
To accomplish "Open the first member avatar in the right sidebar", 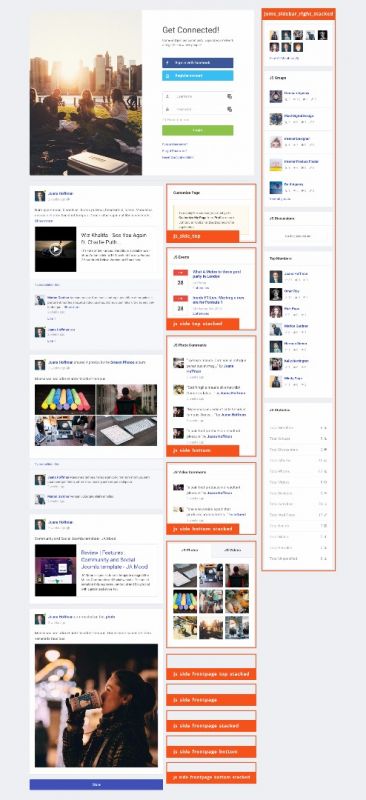I will pos(274,35).
